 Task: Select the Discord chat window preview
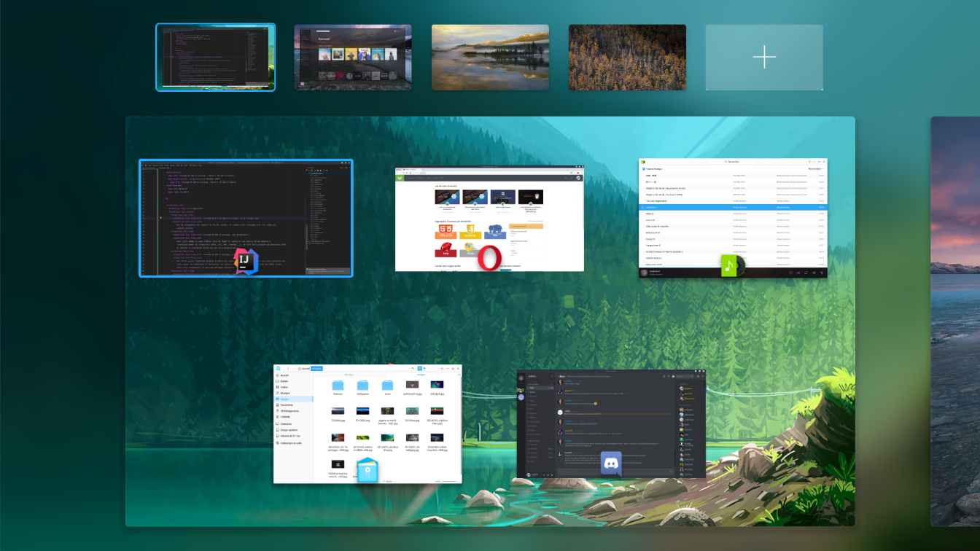click(x=611, y=423)
